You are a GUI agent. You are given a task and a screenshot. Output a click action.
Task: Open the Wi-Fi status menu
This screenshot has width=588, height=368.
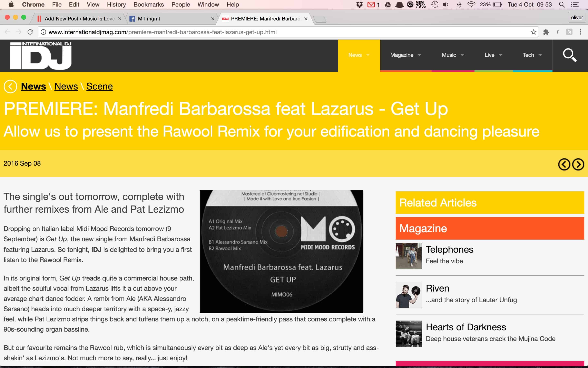471,4
